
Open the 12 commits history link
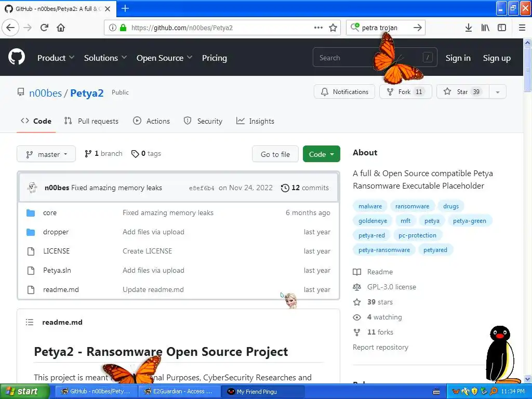point(304,188)
